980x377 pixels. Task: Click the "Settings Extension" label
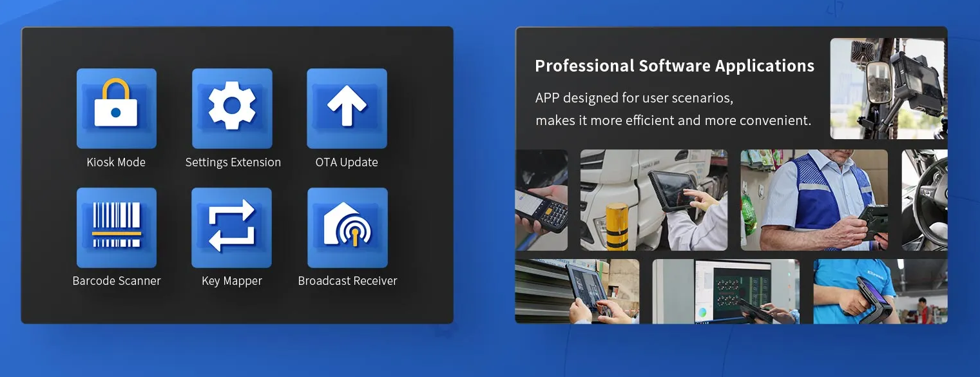(233, 162)
